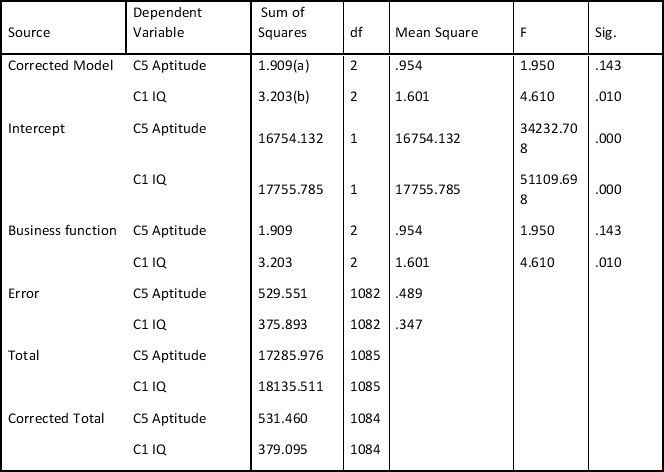This screenshot has height=472, width=664.
Task: Select Sig. '.000' in Intercept C5 Aptitude row
Action: (608, 138)
